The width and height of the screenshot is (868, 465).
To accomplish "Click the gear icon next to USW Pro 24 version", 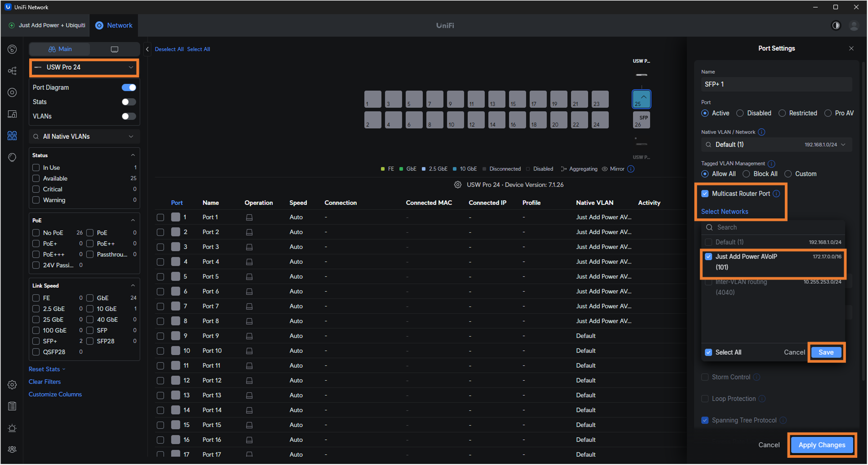I will click(457, 185).
